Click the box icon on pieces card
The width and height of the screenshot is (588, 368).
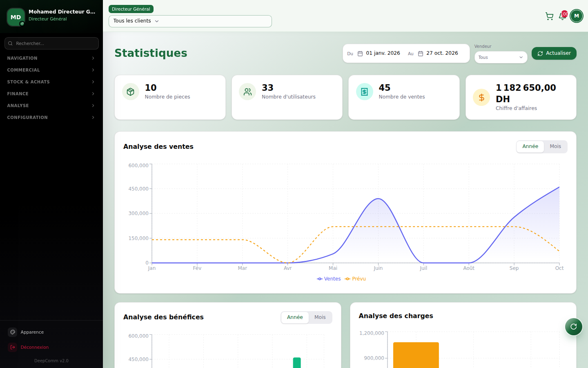point(131,92)
